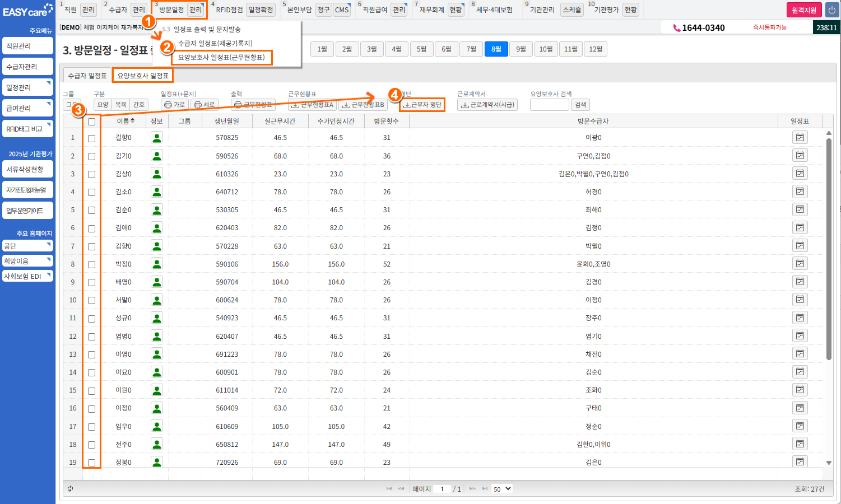Print schedule in 가로 landscape layout
The image size is (841, 504).
pos(174,105)
